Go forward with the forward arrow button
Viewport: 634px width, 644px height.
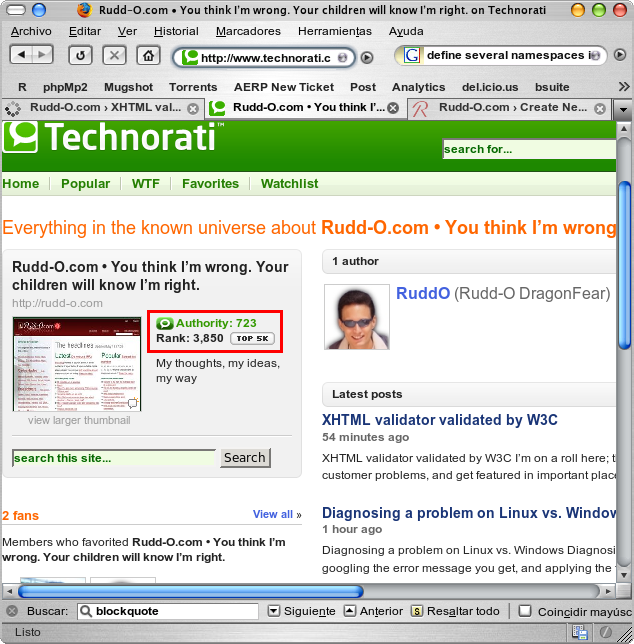(x=42, y=55)
